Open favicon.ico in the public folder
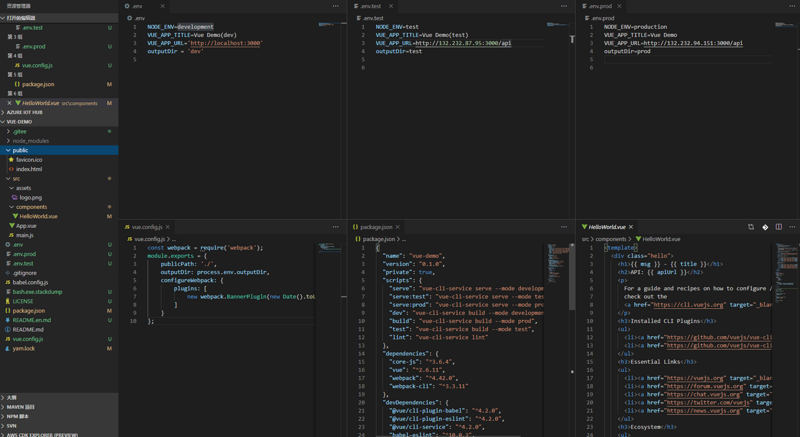Viewport: 800px width, 437px height. click(29, 160)
